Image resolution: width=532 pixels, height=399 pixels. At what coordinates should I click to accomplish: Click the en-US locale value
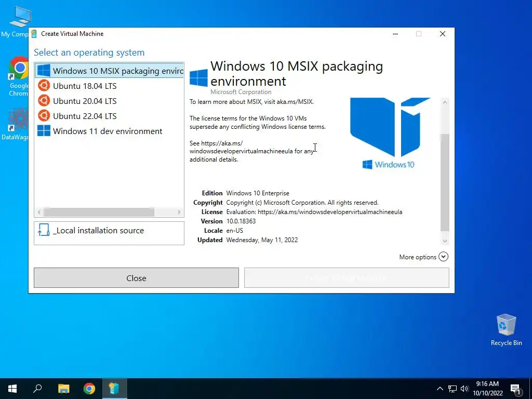(234, 230)
